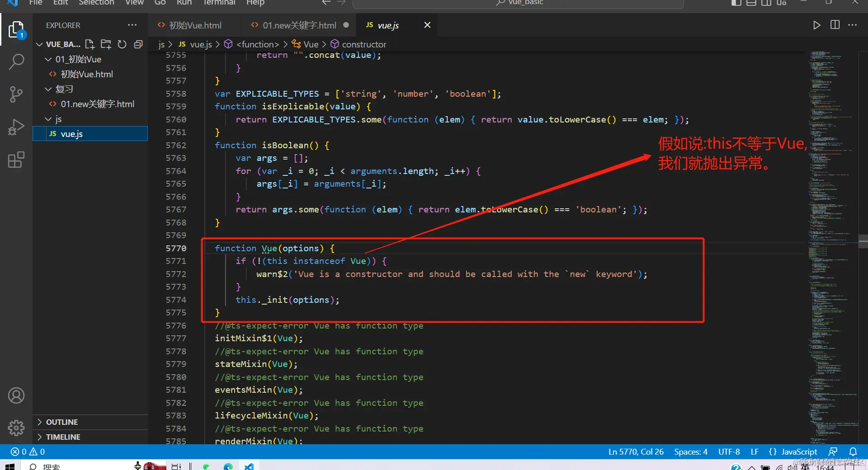
Task: Open the Vue breadcrumb dropdown
Action: [305, 44]
